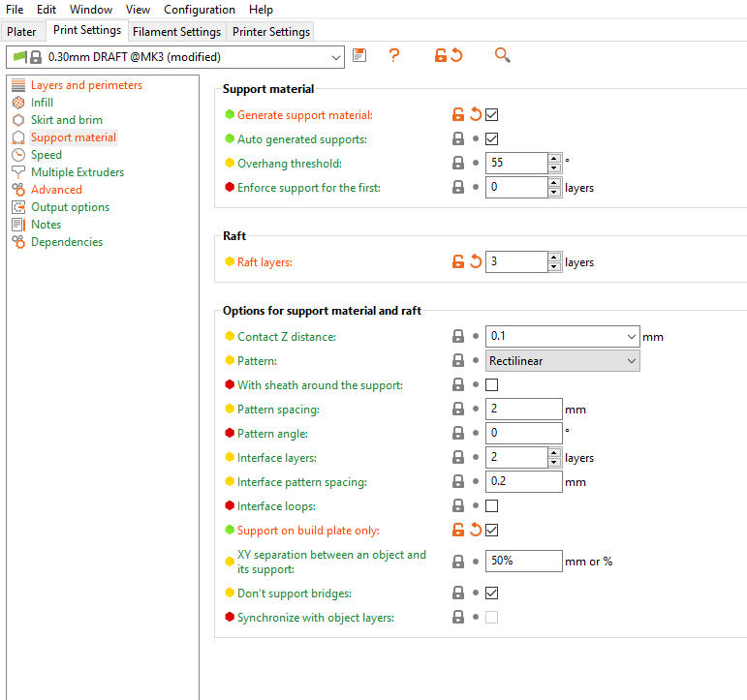Click the Infill icon in the sidebar

pos(18,103)
